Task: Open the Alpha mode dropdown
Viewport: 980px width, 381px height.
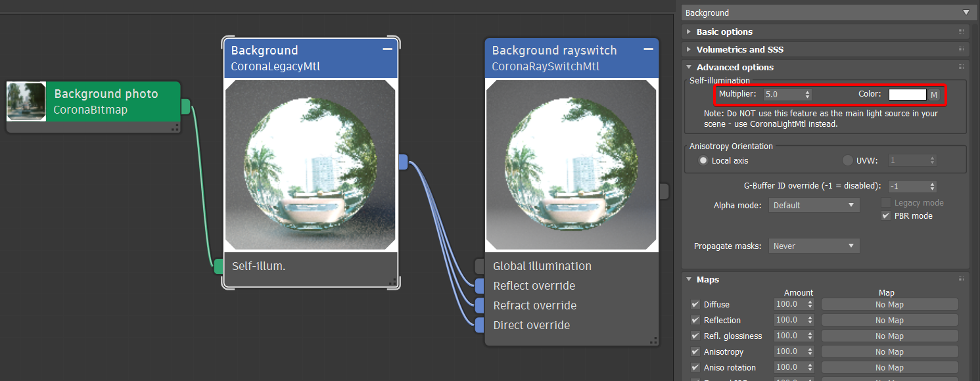Action: (814, 205)
